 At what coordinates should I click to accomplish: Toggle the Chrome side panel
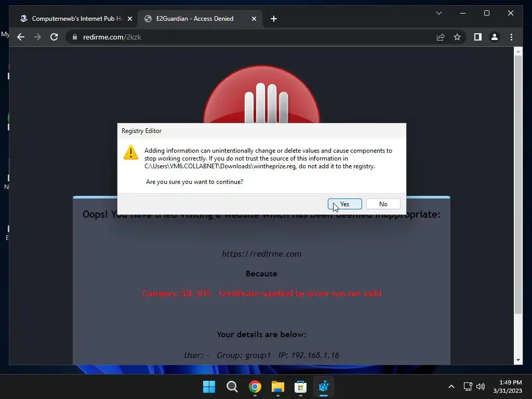478,37
